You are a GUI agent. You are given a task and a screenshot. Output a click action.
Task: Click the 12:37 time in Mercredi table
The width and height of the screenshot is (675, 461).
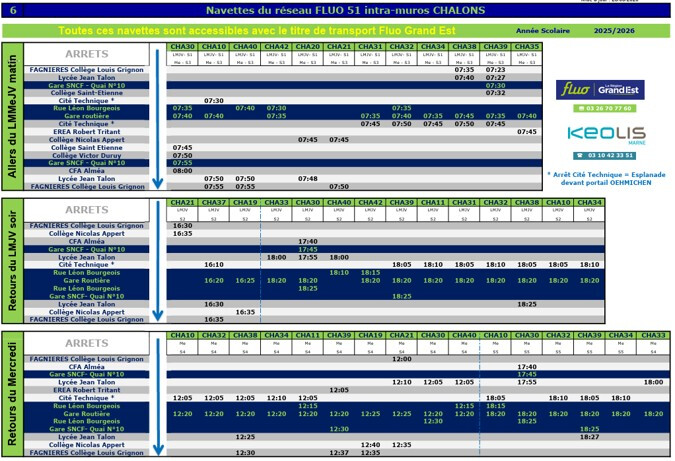pos(339,452)
